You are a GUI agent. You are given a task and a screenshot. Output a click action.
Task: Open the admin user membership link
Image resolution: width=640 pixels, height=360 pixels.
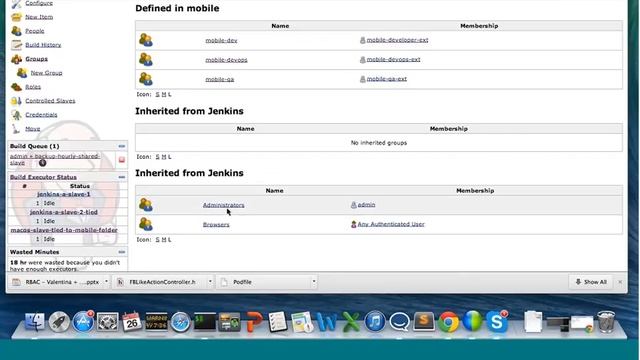[366, 204]
